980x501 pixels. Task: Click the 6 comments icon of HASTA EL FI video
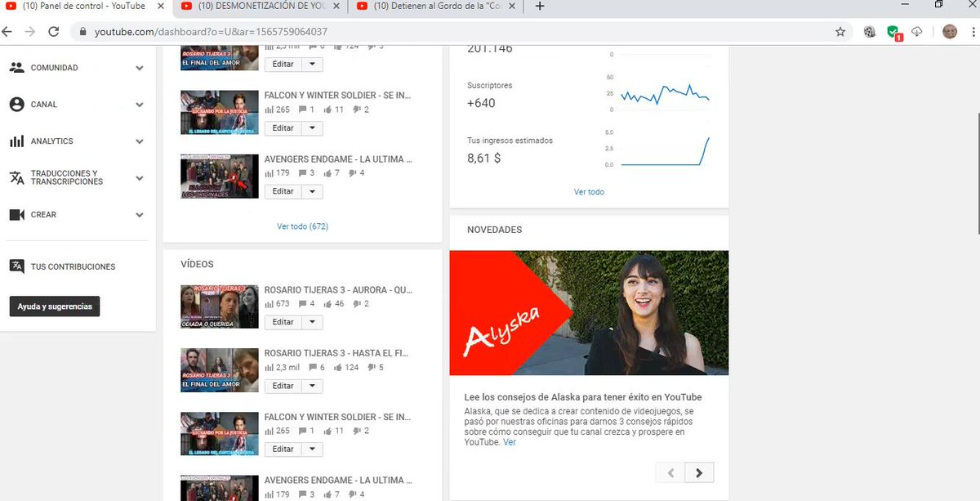[x=311, y=368]
